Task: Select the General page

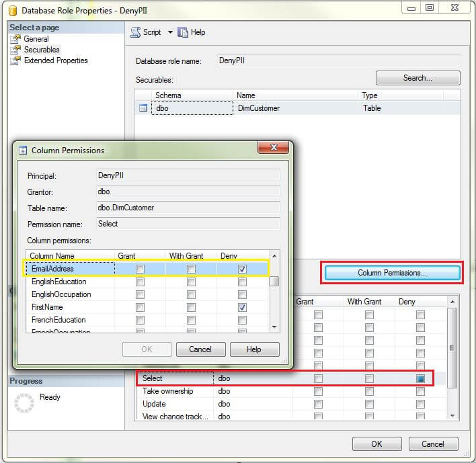Action: pyautogui.click(x=36, y=39)
